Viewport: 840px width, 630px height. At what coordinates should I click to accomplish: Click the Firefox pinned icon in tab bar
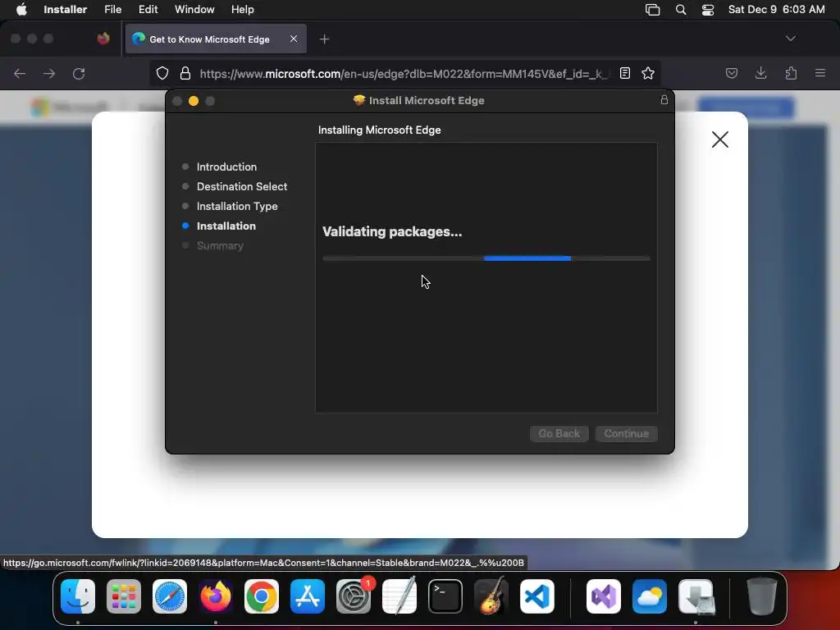pyautogui.click(x=103, y=39)
